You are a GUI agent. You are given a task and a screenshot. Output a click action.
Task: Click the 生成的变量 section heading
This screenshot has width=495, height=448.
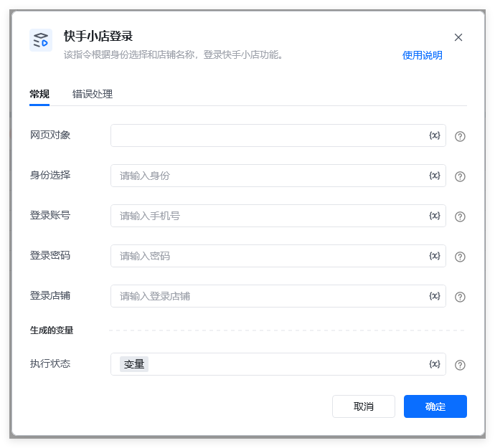pyautogui.click(x=52, y=330)
